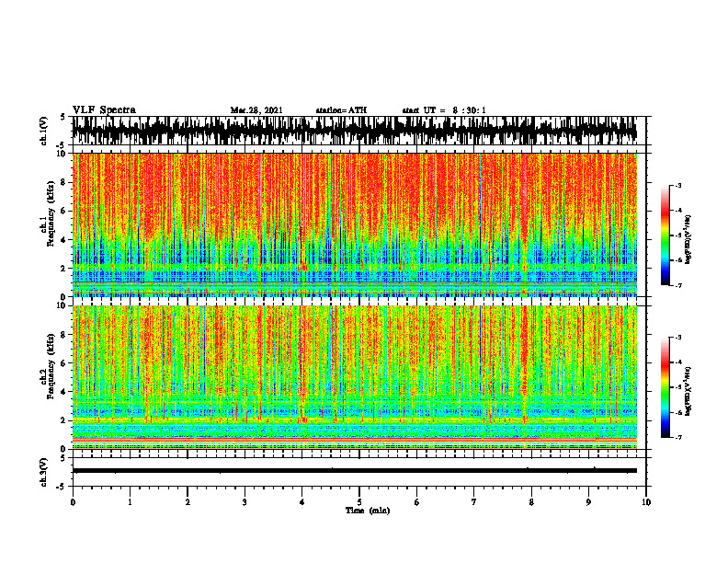This screenshot has height=563, width=728.
Task: Click the ch.1 "Frequency (kHz)" axis label
Action: 51,214
